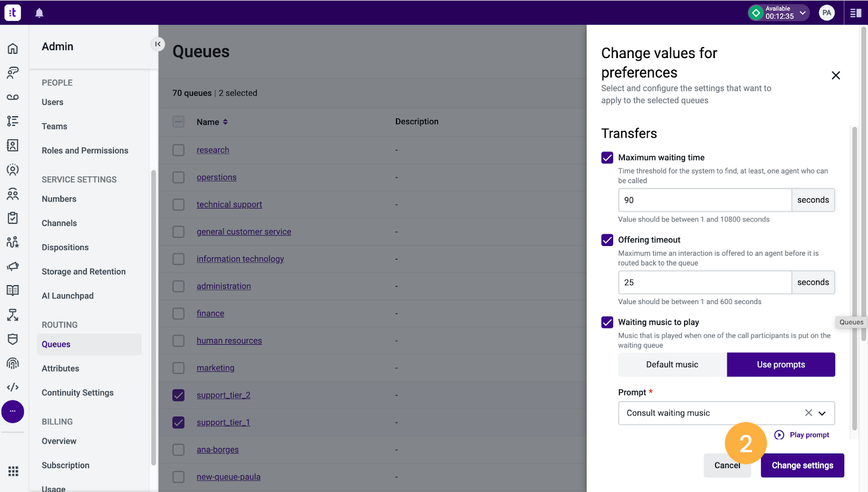
Task: Edit the offering timeout value field
Action: 705,282
